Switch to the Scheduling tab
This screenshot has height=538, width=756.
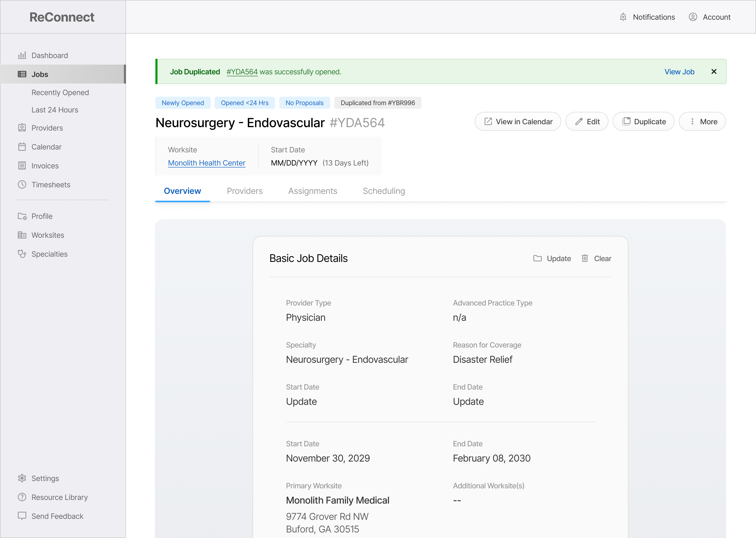click(x=384, y=191)
